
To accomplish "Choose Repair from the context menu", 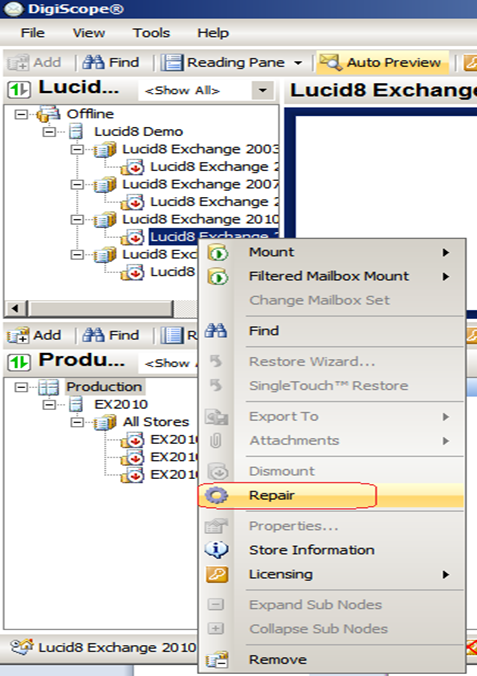I will pyautogui.click(x=332, y=495).
